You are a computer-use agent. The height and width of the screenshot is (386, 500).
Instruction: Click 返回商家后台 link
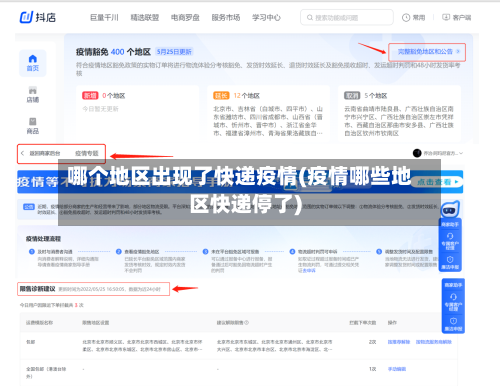(x=45, y=153)
